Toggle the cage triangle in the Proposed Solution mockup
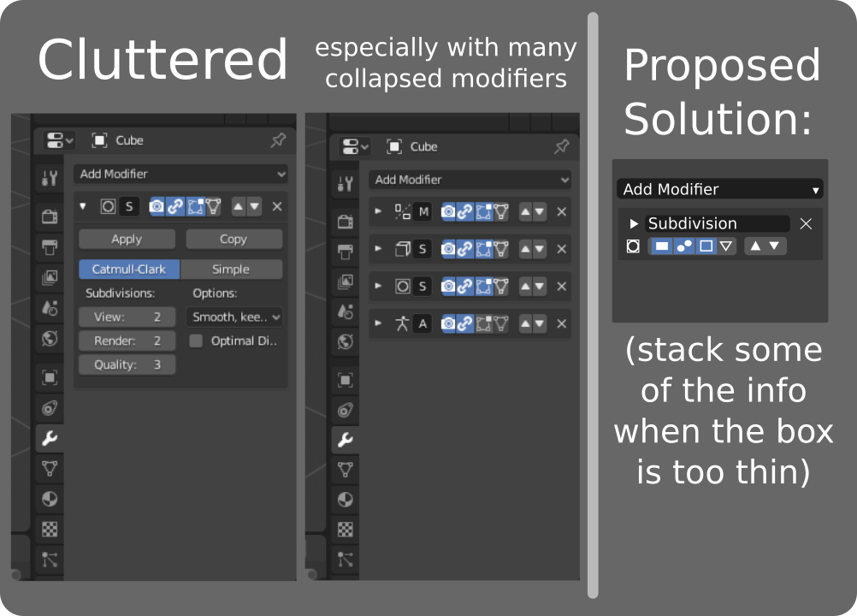The height and width of the screenshot is (616, 857). point(726,246)
